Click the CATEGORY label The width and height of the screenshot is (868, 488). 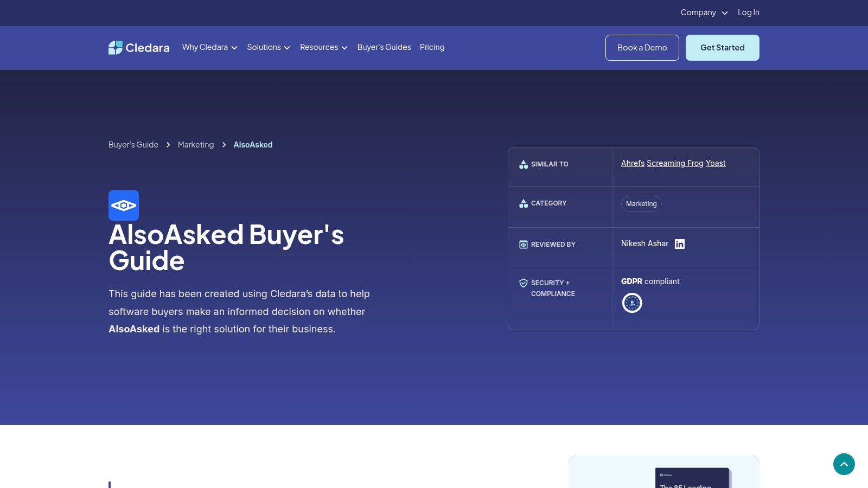(548, 203)
